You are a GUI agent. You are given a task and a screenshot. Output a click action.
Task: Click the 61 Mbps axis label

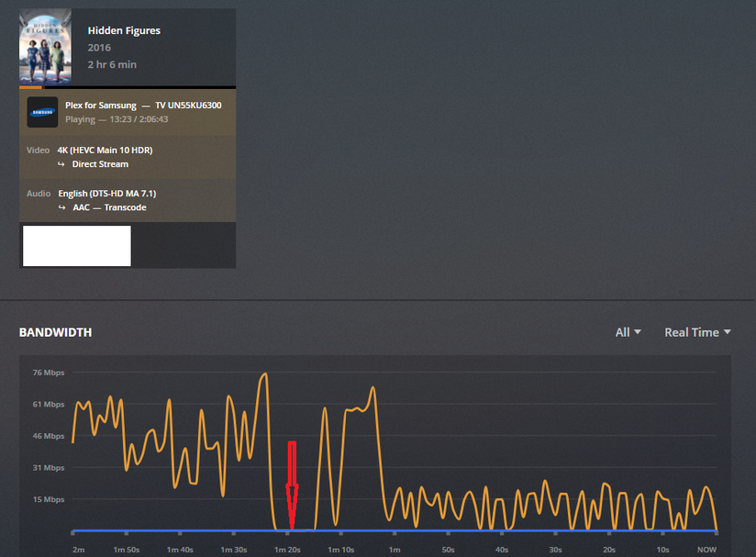(49, 404)
